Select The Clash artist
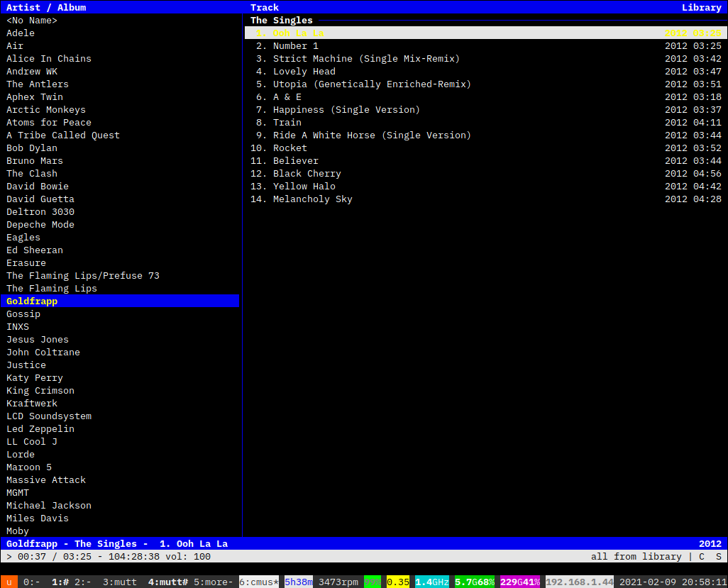Image resolution: width=728 pixels, height=588 pixels. pyautogui.click(x=120, y=174)
